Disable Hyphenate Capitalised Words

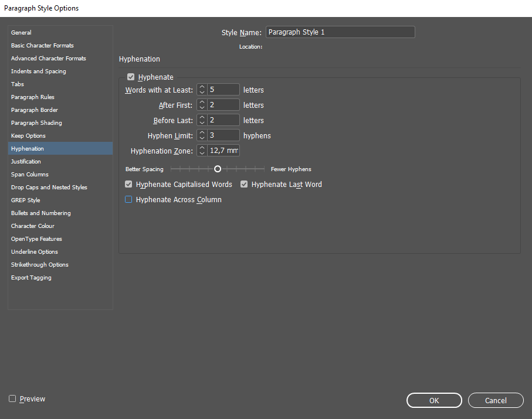click(x=129, y=184)
